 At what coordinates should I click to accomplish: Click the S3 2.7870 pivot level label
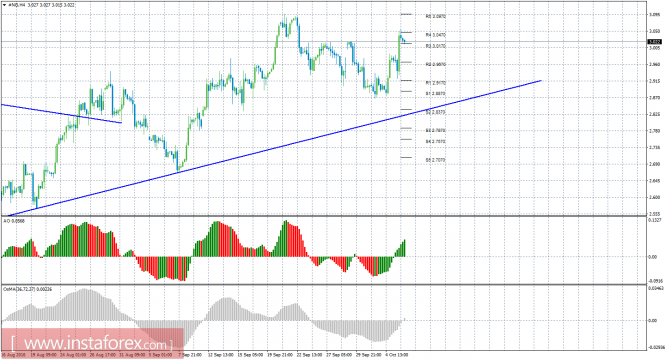click(436, 131)
